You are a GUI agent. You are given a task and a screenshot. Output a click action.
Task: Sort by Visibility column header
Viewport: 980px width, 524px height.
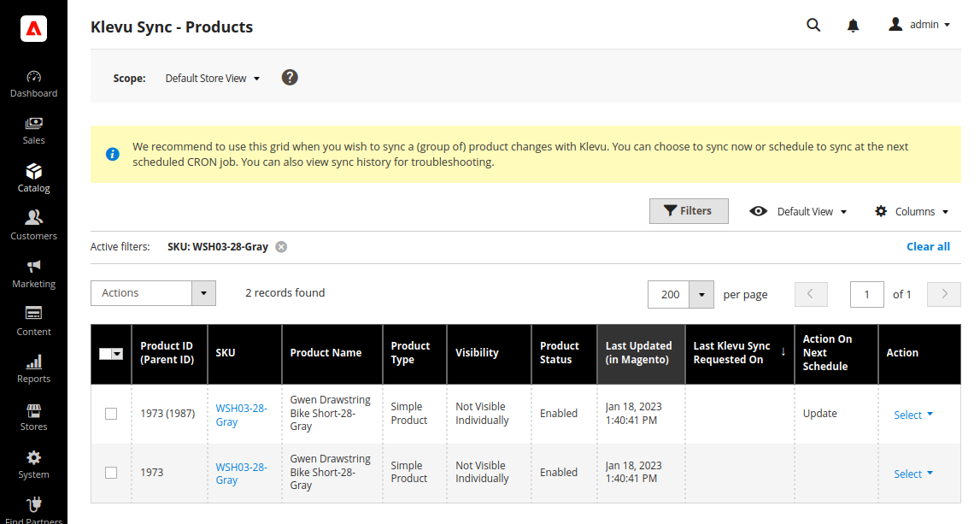click(490, 353)
